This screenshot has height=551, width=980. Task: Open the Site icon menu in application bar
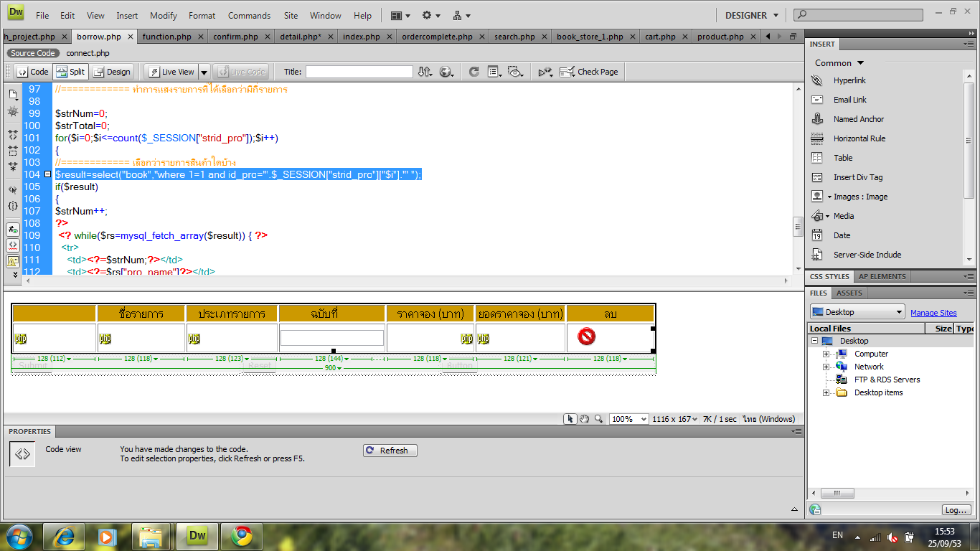coord(461,15)
